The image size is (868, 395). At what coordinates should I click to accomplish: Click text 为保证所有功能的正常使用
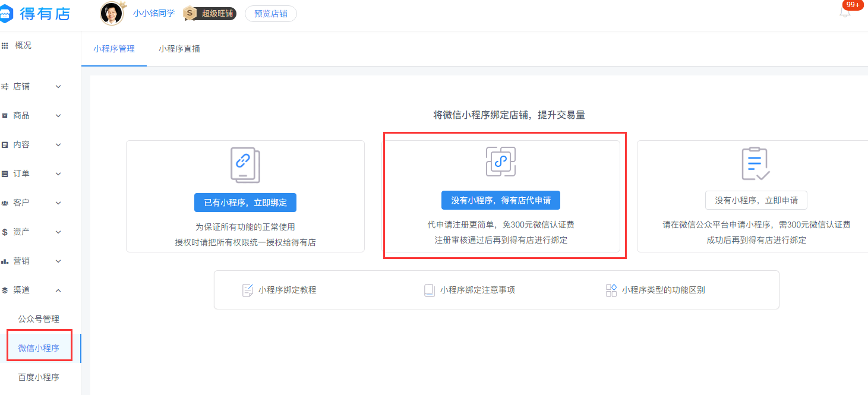[x=245, y=227]
